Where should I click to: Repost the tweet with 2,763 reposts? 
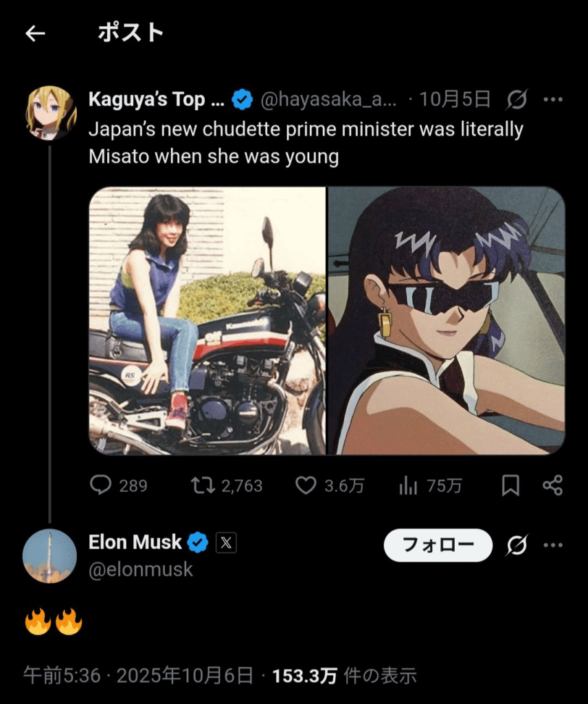click(x=203, y=485)
